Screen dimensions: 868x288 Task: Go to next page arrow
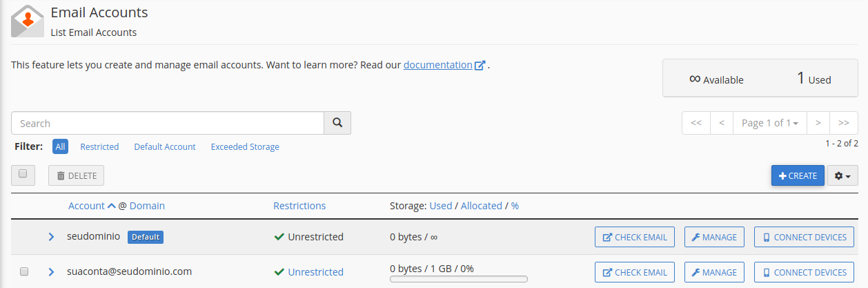[x=818, y=123]
